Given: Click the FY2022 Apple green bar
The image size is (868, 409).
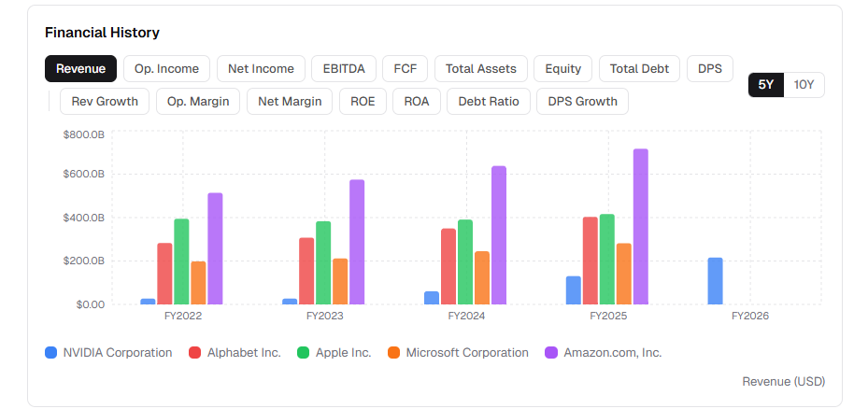Looking at the screenshot, I should [181, 261].
